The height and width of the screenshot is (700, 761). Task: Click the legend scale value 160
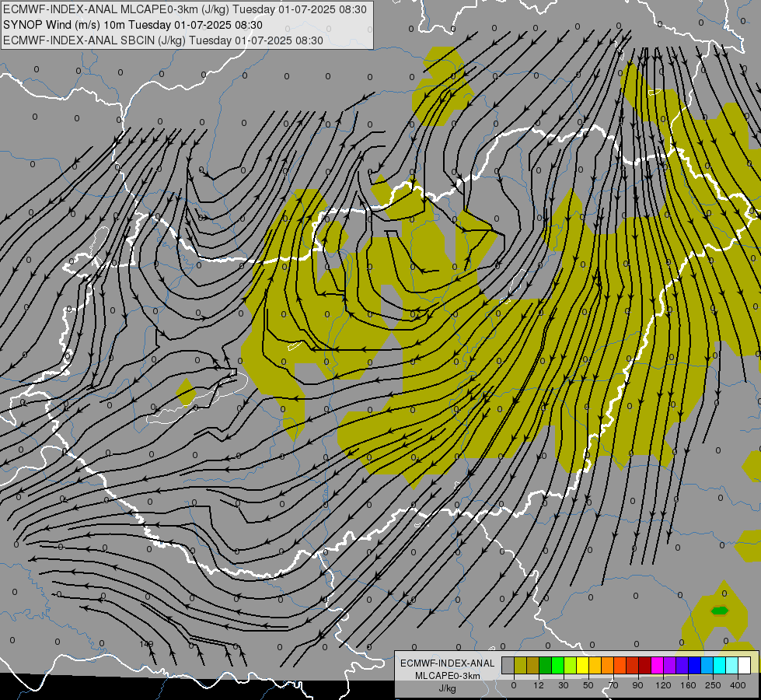(x=688, y=685)
